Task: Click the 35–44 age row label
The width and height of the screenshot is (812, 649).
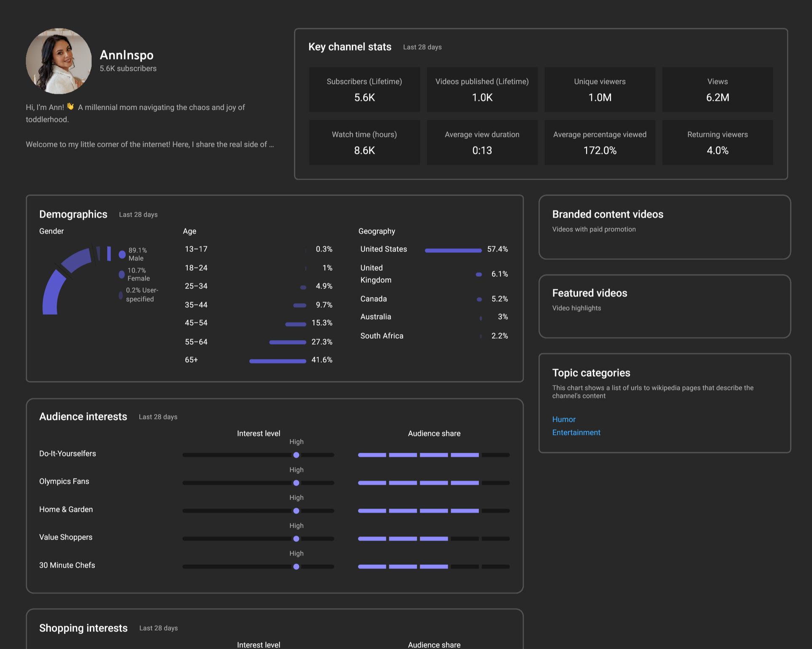Action: [196, 304]
